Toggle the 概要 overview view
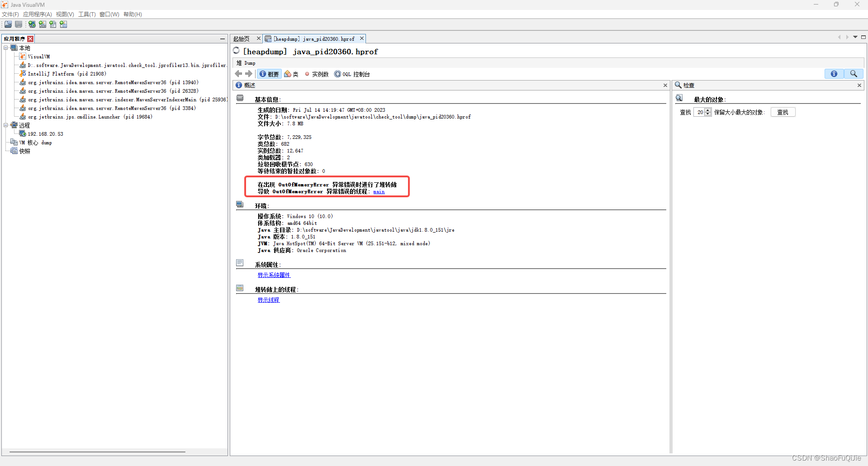This screenshot has width=868, height=466. [269, 74]
